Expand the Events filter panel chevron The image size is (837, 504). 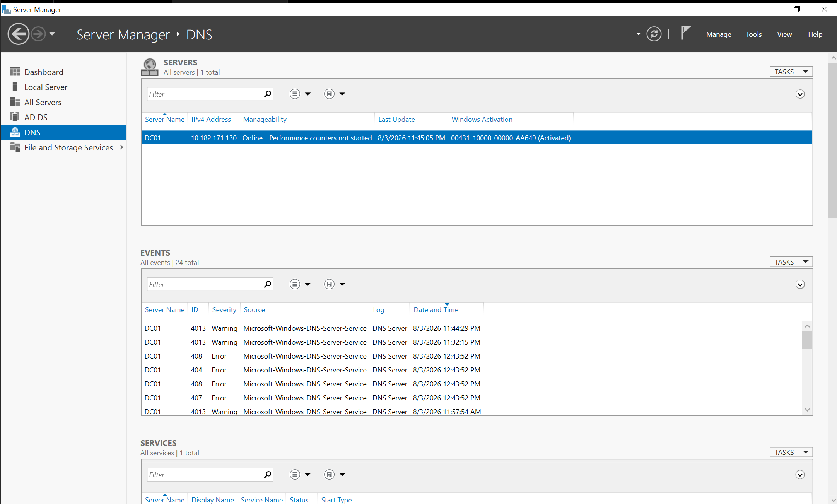(800, 285)
